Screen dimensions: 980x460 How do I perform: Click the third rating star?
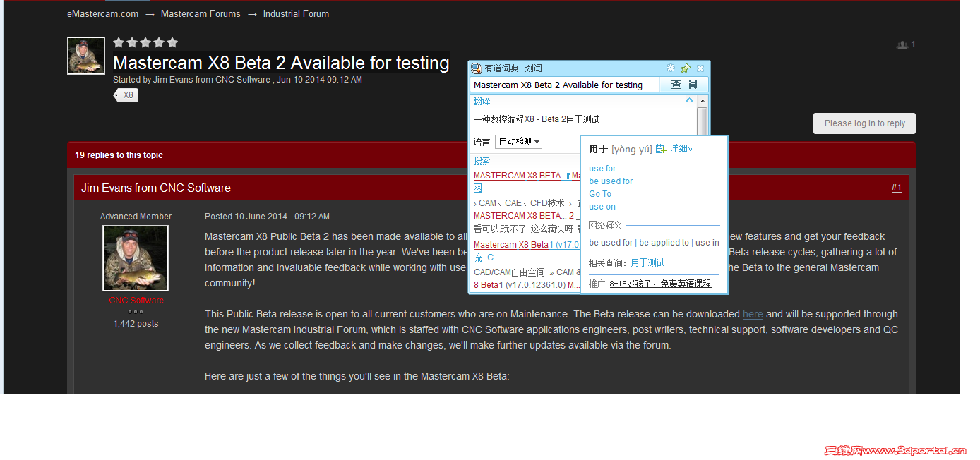[x=145, y=42]
